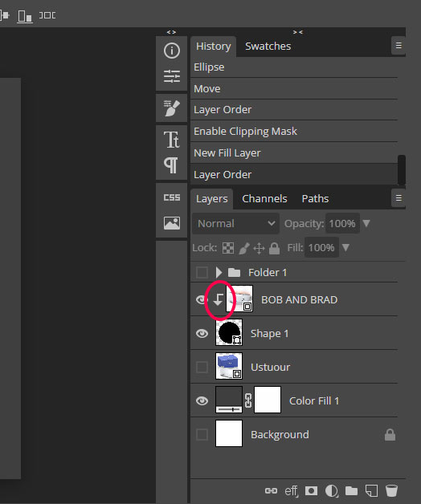This screenshot has height=504, width=421.
Task: Click the Ustuour layer thumbnail
Action: 229,366
